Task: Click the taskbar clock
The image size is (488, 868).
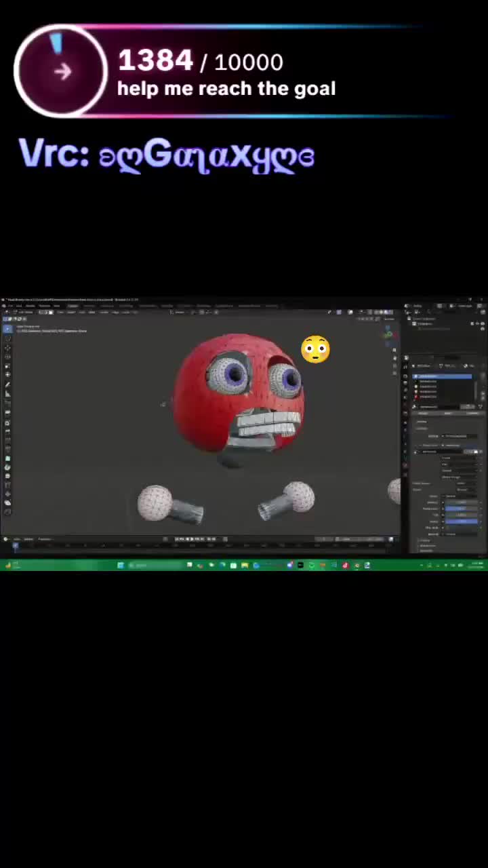Action: pos(478,566)
